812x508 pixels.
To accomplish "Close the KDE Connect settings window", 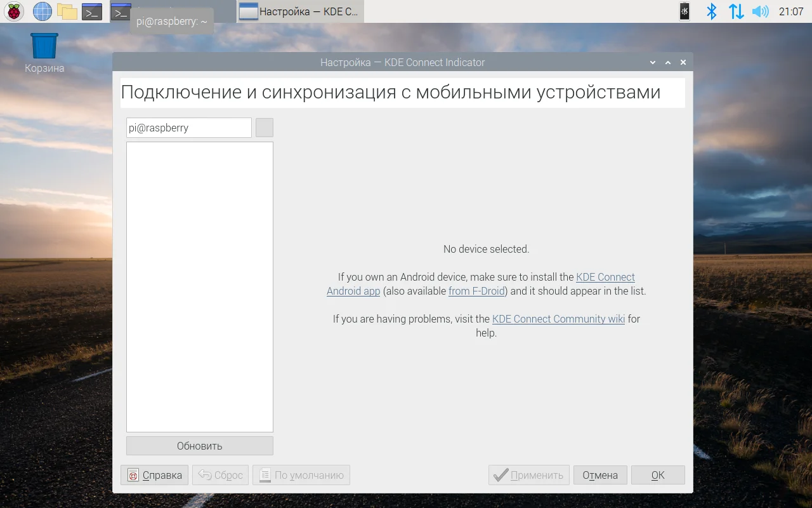I will click(x=683, y=62).
